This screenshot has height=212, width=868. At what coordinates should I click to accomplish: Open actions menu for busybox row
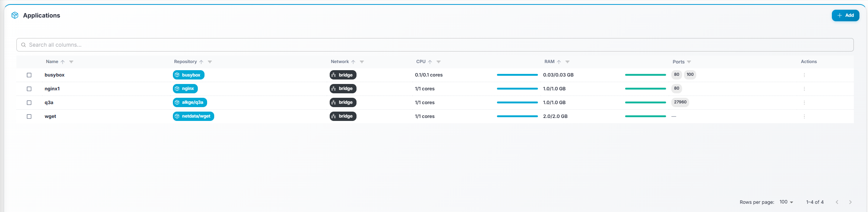(804, 75)
